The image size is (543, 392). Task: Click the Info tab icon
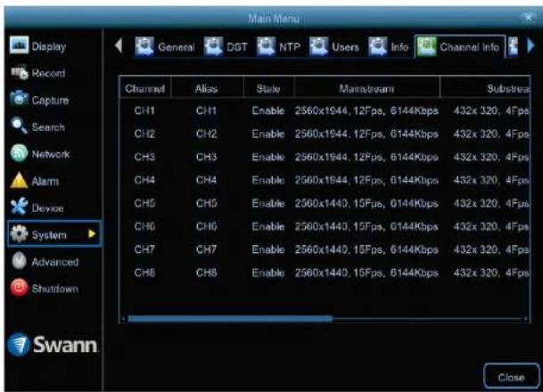(x=378, y=46)
